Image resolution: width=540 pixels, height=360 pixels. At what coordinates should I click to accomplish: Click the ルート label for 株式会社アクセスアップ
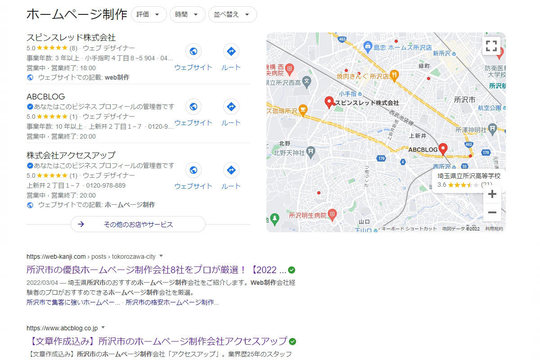point(231,186)
